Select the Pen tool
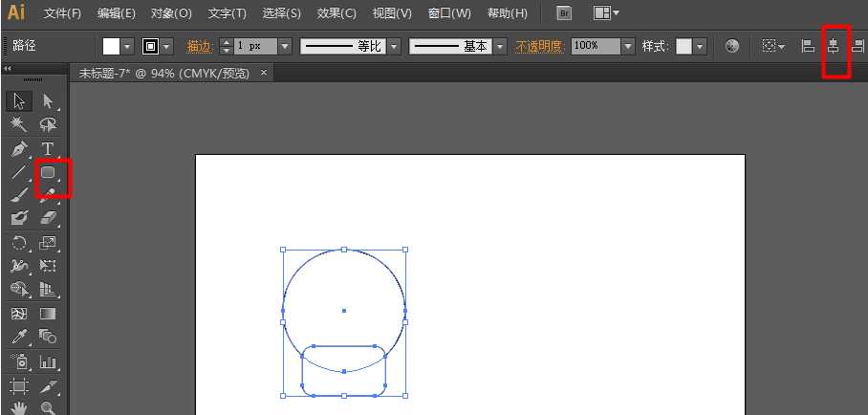The width and height of the screenshot is (868, 415). tap(19, 148)
